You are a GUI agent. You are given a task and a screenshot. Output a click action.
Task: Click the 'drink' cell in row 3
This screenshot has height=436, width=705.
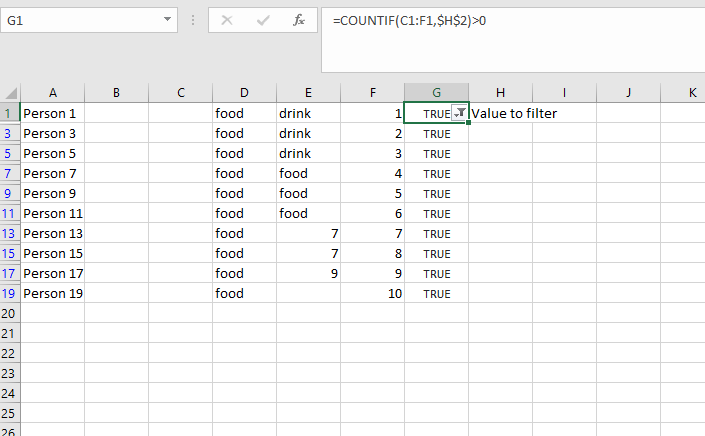(x=308, y=133)
